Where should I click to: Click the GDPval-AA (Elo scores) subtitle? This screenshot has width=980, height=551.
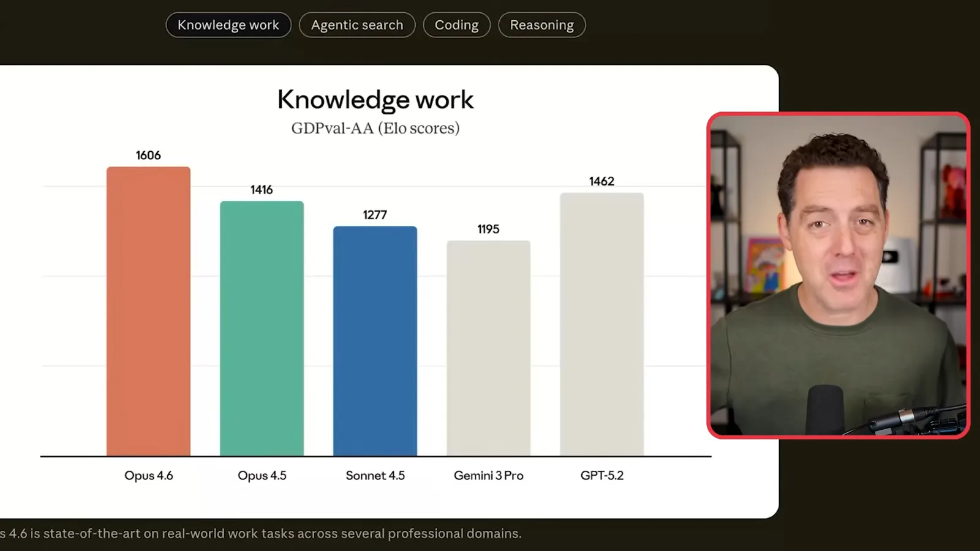point(375,128)
